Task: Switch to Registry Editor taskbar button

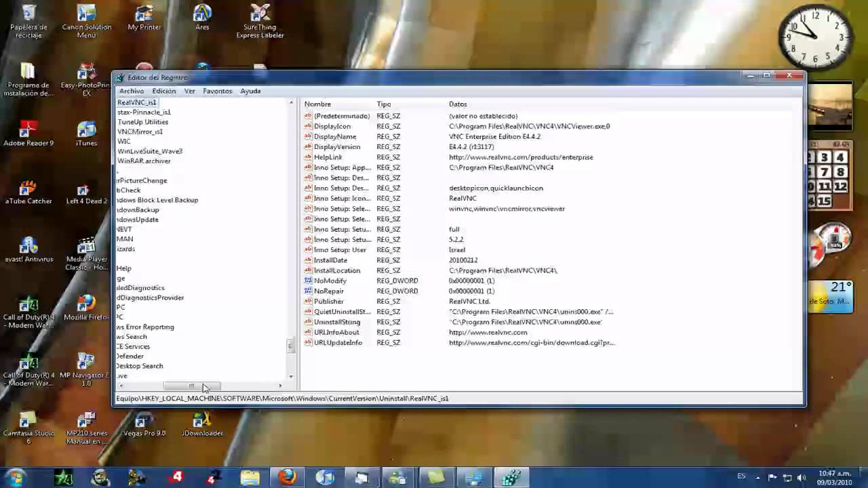Action: [x=511, y=477]
